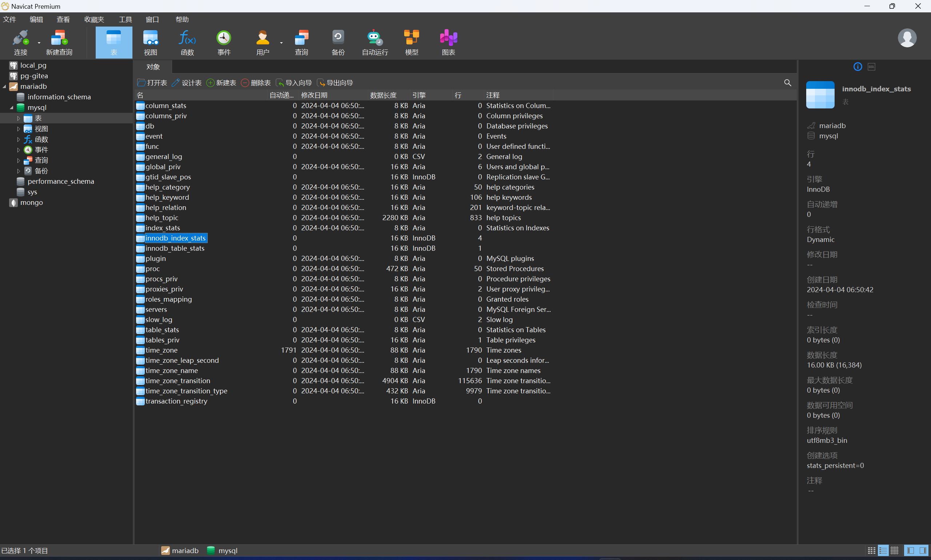Open the 备份 backup toolbar icon
Screen dimensions: 931x560
(338, 42)
